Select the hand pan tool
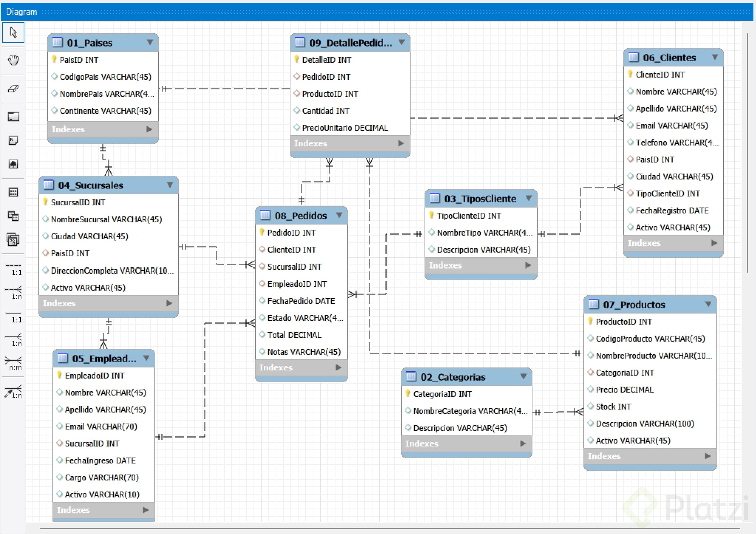The width and height of the screenshot is (756, 534). [x=13, y=60]
